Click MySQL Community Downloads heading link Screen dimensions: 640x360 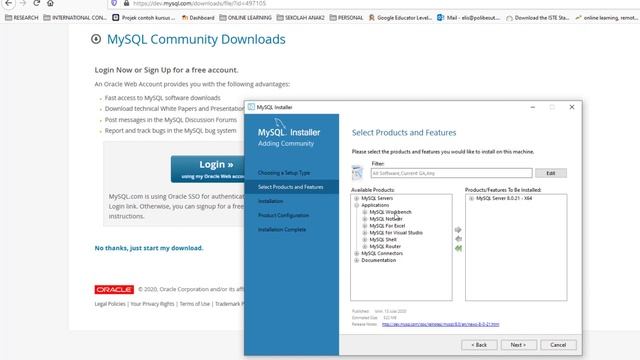[x=196, y=39]
